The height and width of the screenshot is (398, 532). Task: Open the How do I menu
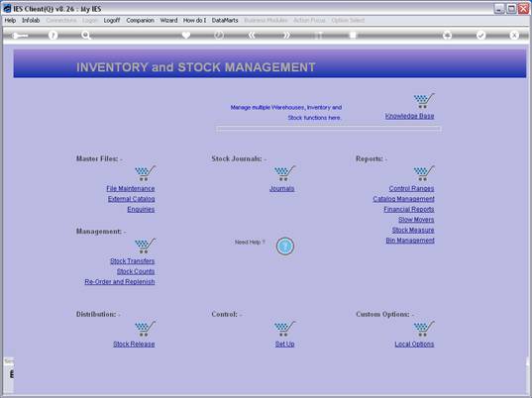[194, 21]
